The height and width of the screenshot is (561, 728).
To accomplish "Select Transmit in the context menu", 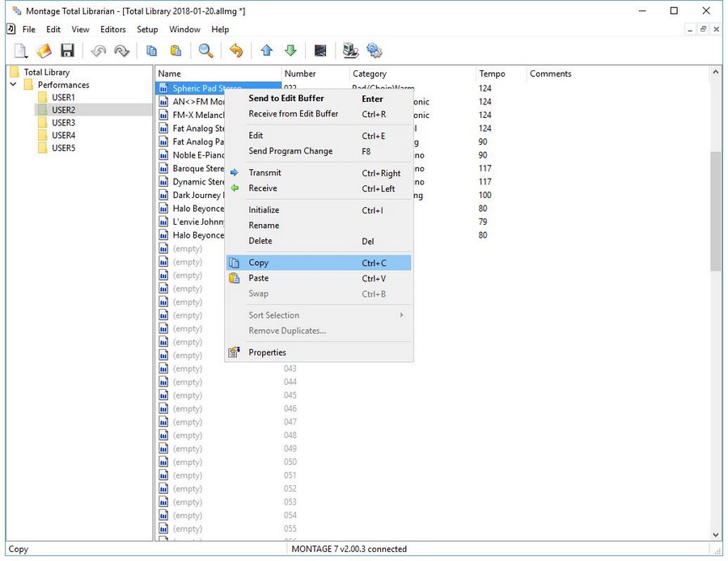I will pos(265,173).
